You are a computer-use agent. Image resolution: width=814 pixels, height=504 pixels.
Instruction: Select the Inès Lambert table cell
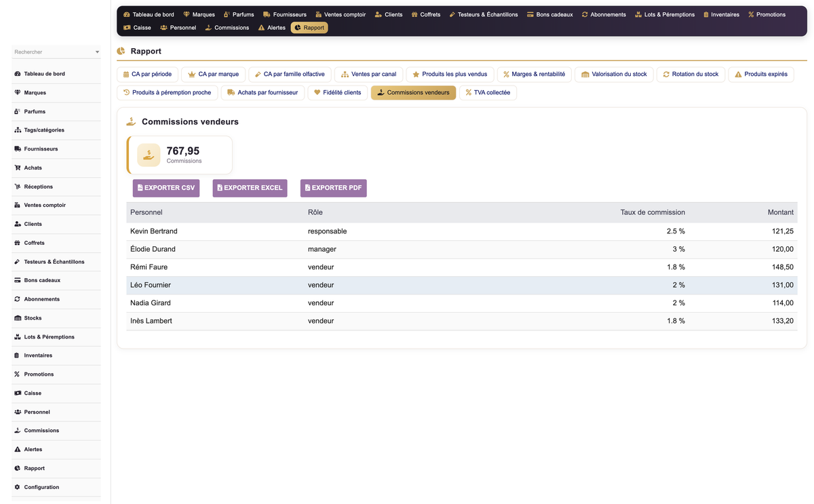(215, 321)
